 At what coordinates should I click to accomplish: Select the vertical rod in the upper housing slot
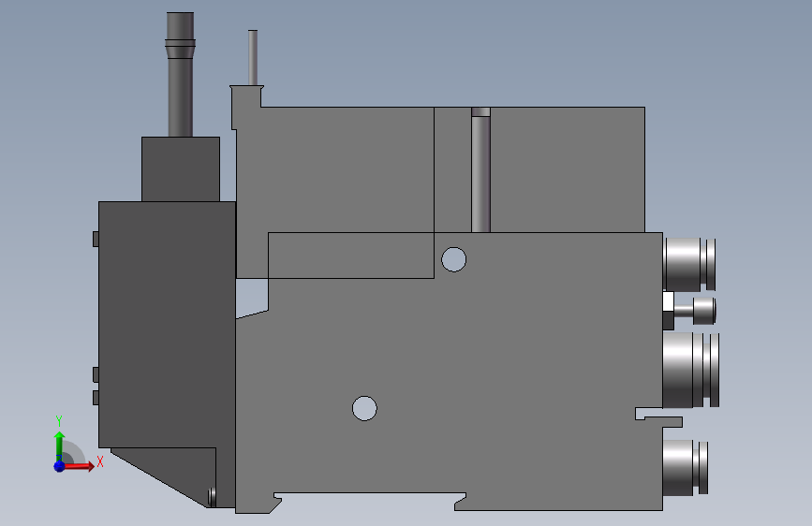pos(480,169)
